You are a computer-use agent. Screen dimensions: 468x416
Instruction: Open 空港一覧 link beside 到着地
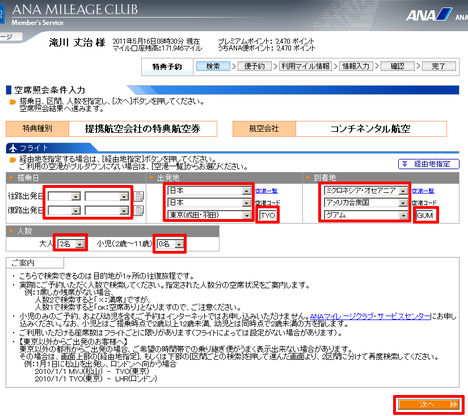pos(423,191)
